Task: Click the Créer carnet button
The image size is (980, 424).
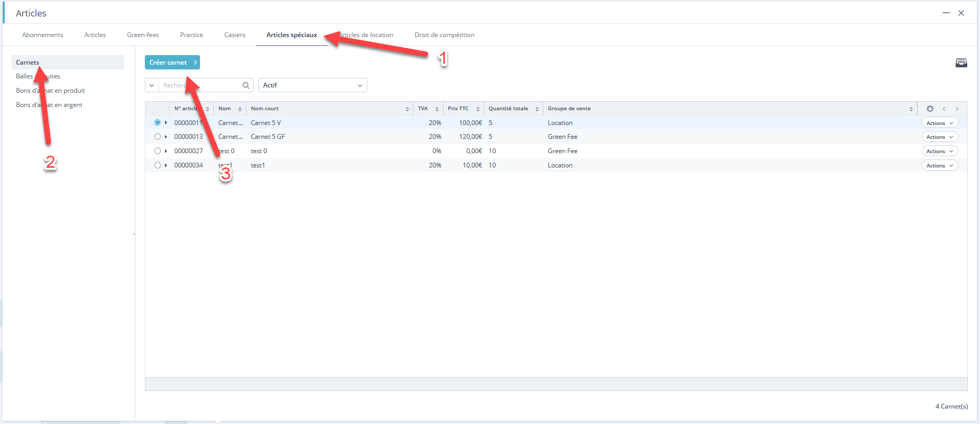Action: click(172, 63)
